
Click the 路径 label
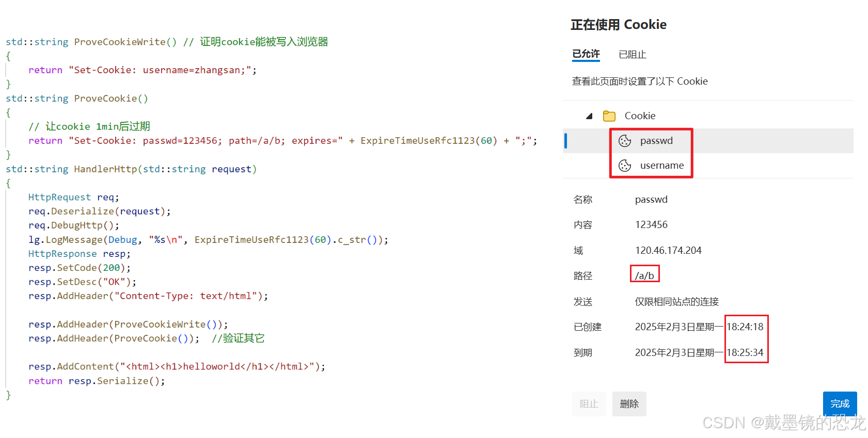tap(583, 276)
